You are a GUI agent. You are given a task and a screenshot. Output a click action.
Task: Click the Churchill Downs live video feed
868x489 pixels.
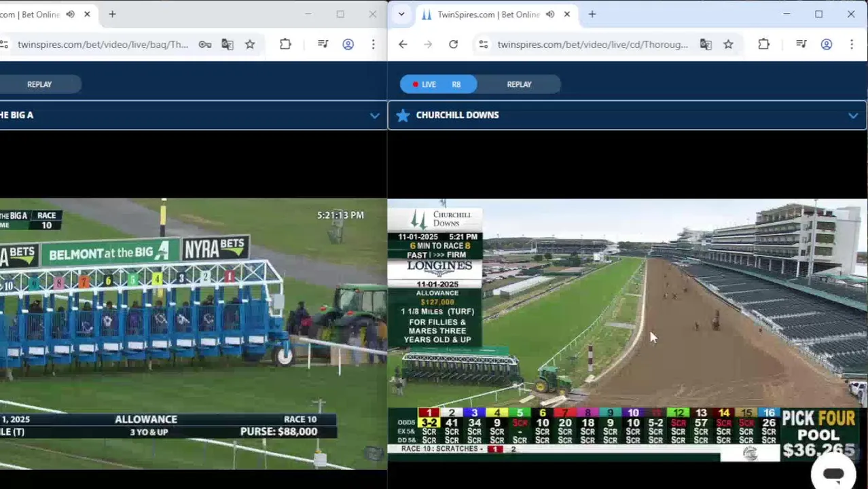[x=628, y=331]
